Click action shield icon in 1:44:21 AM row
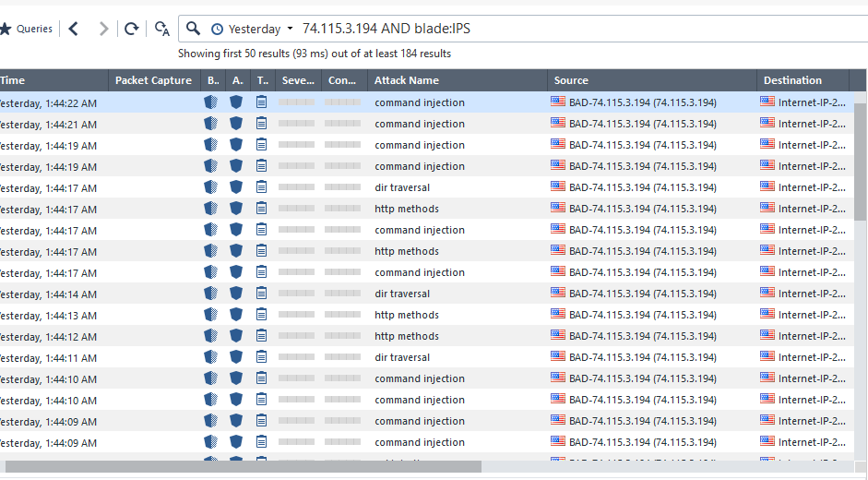868x480 pixels. [x=236, y=124]
